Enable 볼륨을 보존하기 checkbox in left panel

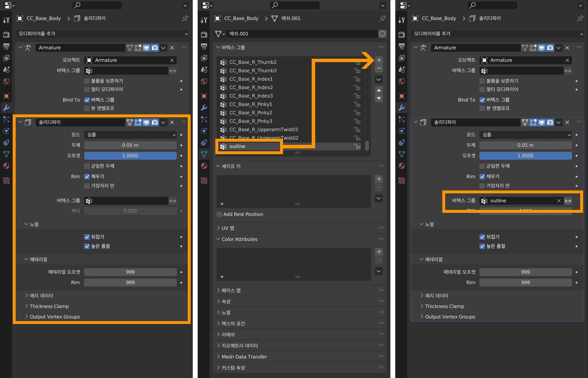pos(87,81)
